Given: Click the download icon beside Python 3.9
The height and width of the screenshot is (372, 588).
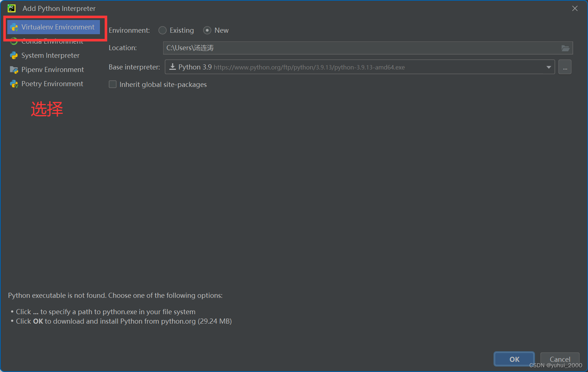Looking at the screenshot, I should (173, 67).
